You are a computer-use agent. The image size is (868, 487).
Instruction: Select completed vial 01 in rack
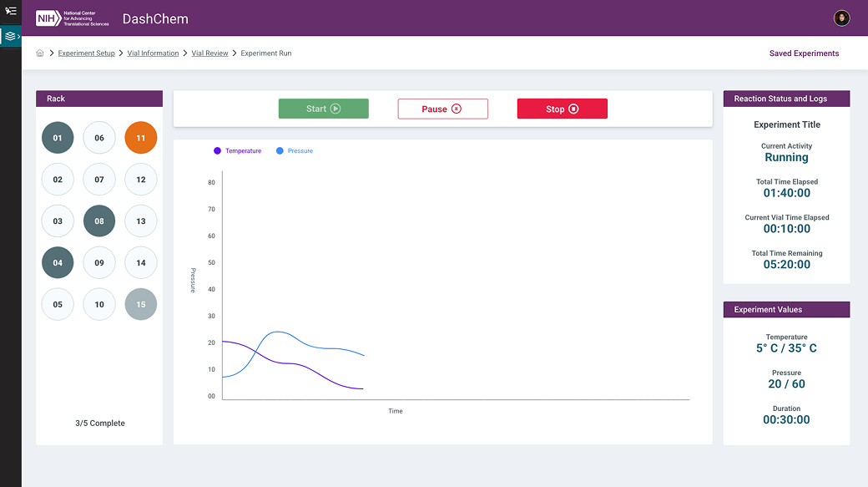tap(58, 138)
